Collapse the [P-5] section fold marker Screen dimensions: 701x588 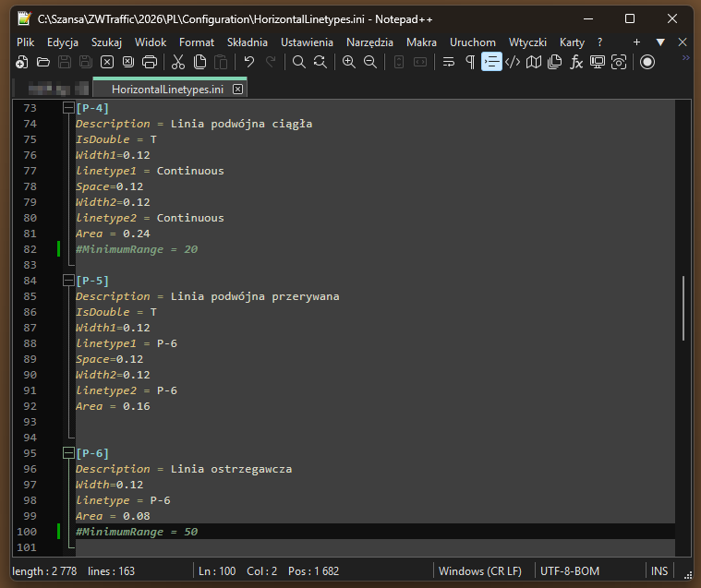[67, 281]
